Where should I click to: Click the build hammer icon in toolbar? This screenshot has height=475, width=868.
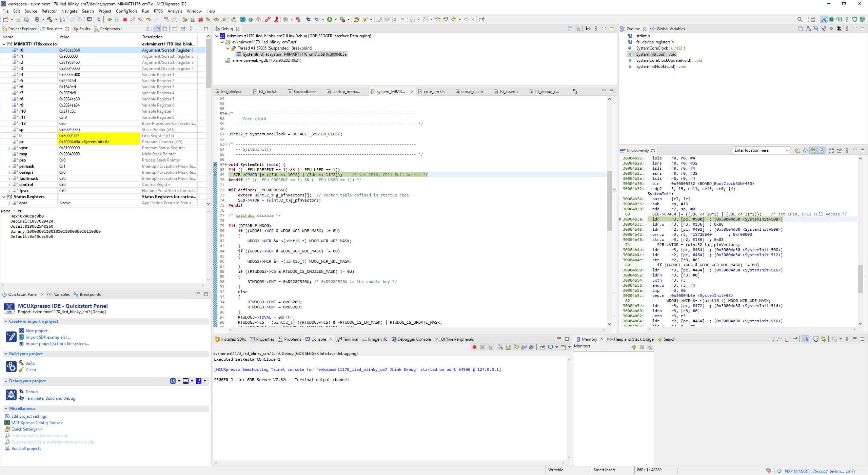point(50,20)
